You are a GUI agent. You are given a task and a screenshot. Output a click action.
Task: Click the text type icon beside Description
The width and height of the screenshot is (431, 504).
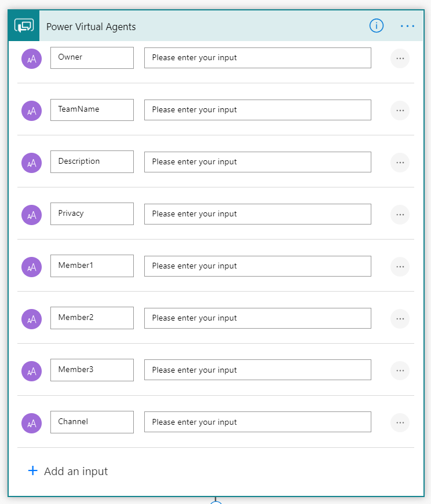pos(31,163)
